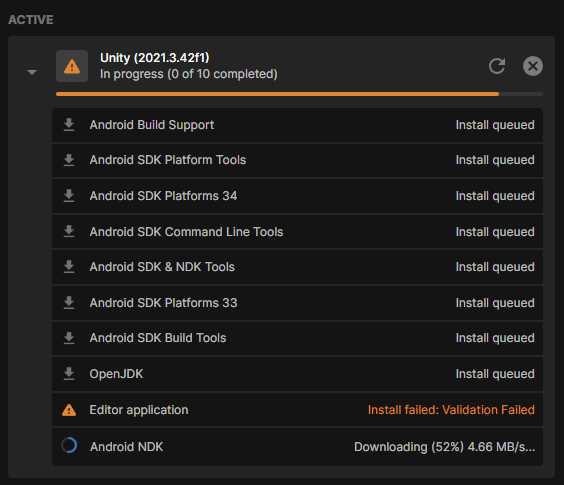The image size is (564, 485).
Task: Select the 'Android SDK Platform Tools' label
Action: pos(168,160)
